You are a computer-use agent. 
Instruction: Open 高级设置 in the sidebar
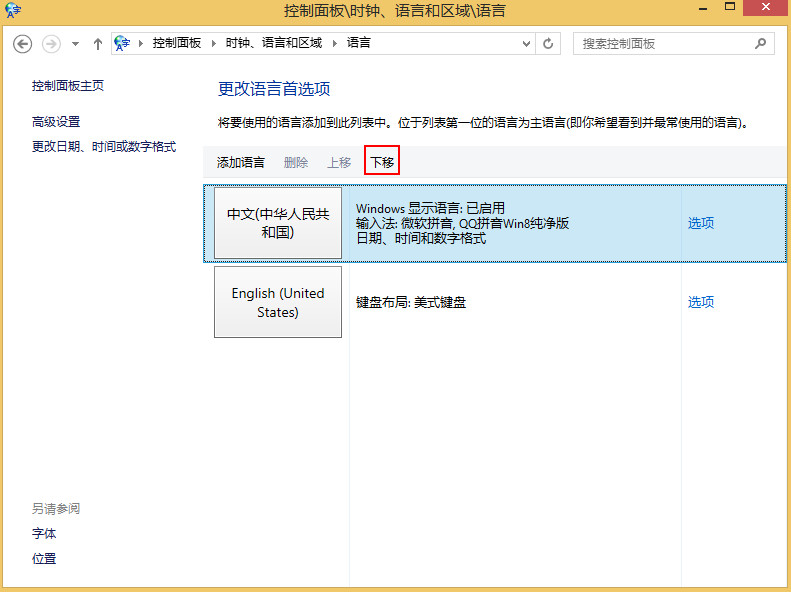click(56, 122)
